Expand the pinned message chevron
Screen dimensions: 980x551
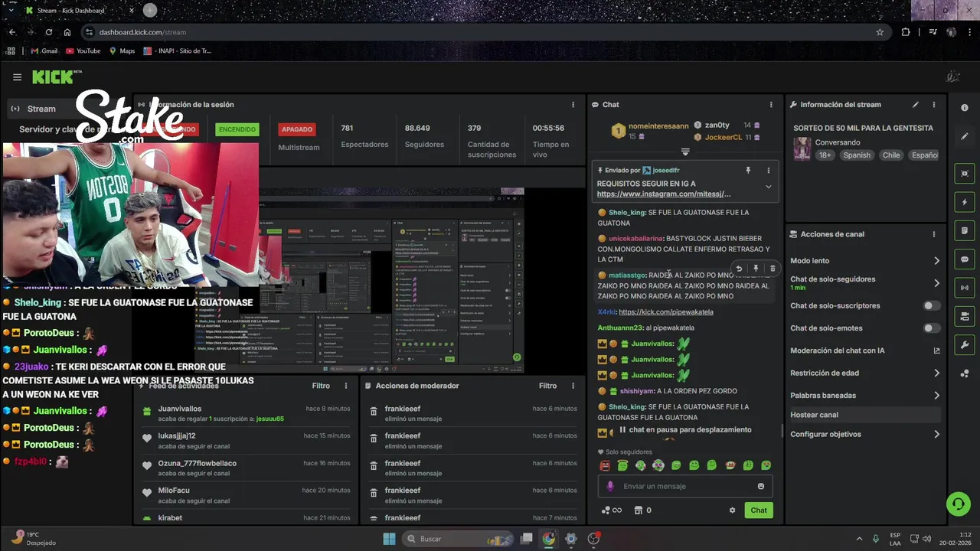click(x=768, y=187)
